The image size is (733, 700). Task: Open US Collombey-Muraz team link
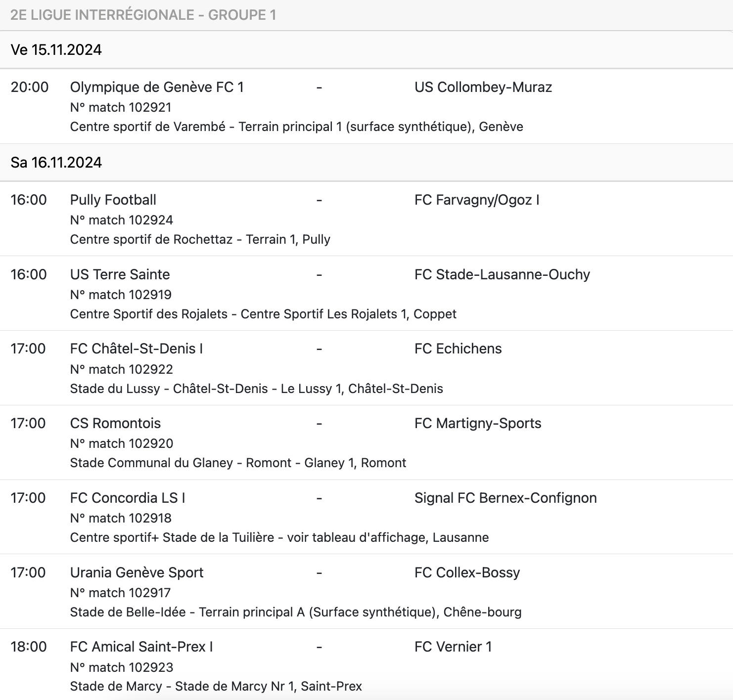tap(483, 87)
